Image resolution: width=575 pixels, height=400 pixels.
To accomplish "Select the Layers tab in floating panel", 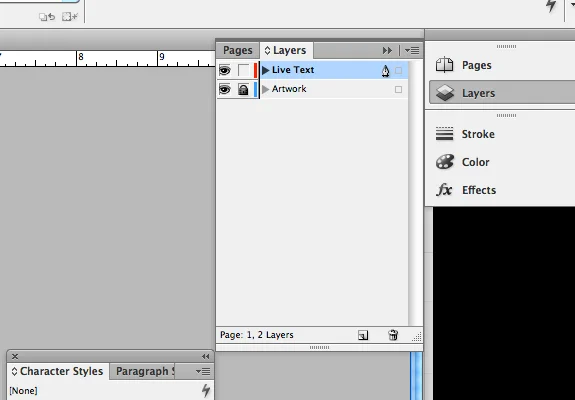I will (x=286, y=50).
